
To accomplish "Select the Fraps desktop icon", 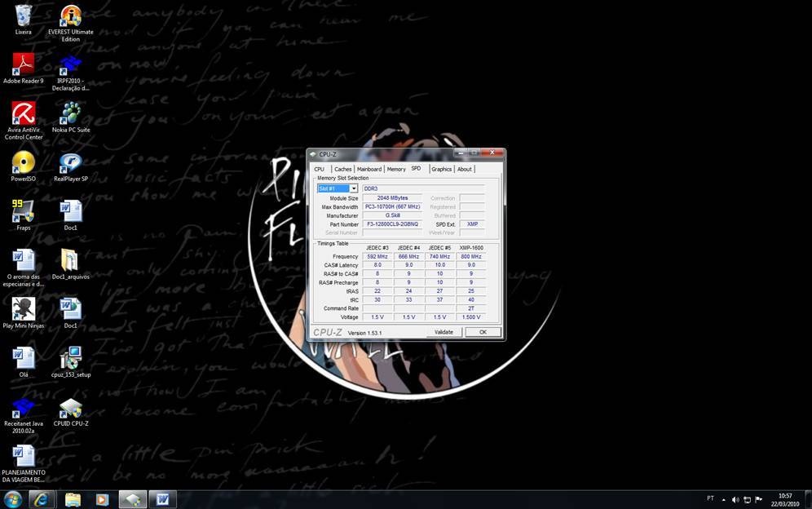I will [24, 215].
